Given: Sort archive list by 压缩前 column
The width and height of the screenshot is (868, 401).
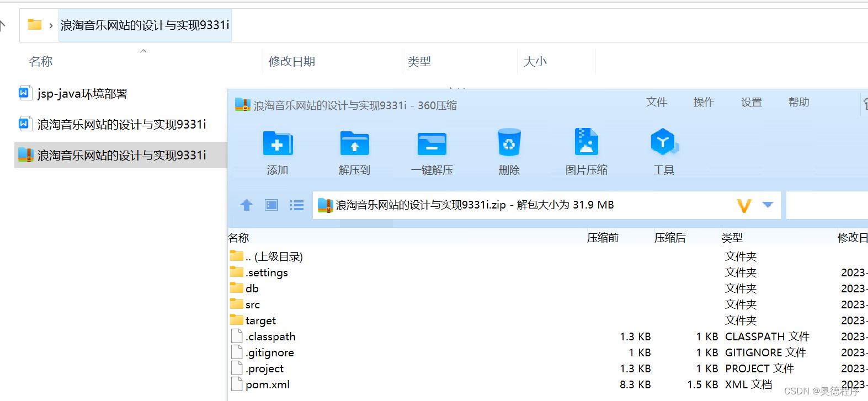Looking at the screenshot, I should coord(603,238).
